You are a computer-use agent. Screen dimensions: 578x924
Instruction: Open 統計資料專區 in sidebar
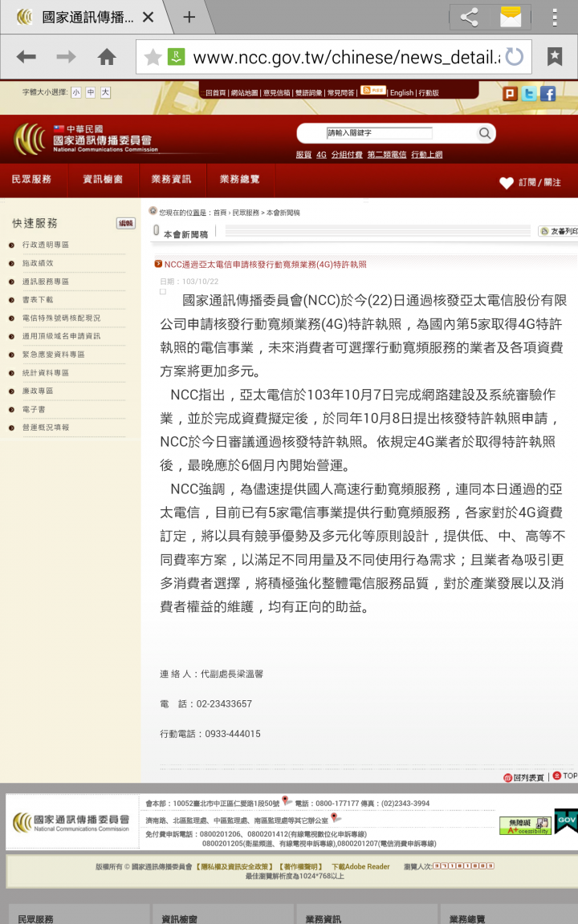pyautogui.click(x=46, y=373)
